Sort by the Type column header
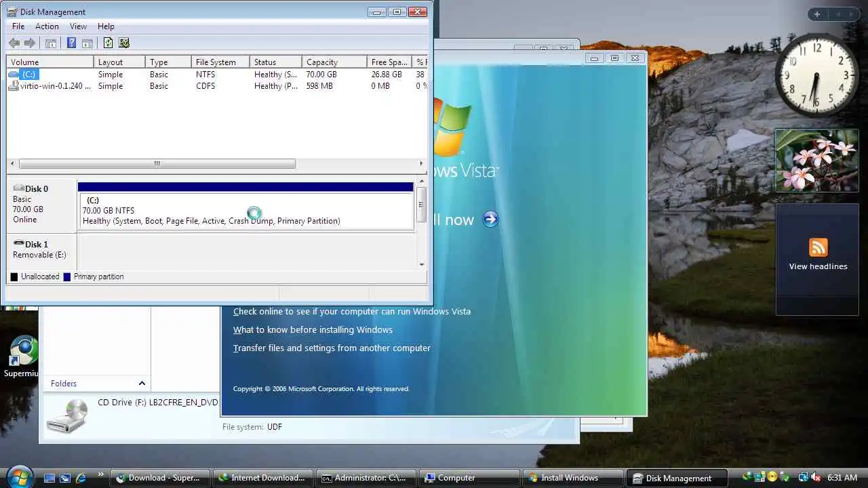Screen dimensions: 868x488 pos(168,62)
